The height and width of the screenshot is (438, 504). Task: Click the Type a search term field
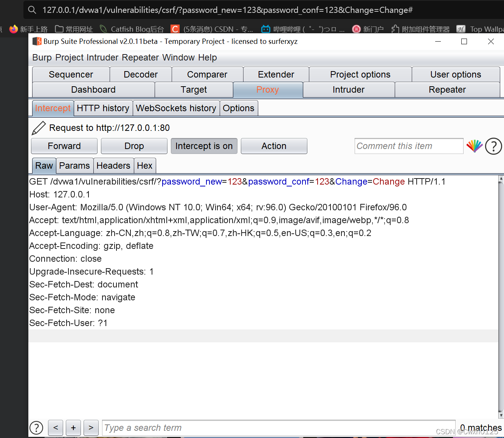[x=279, y=428]
